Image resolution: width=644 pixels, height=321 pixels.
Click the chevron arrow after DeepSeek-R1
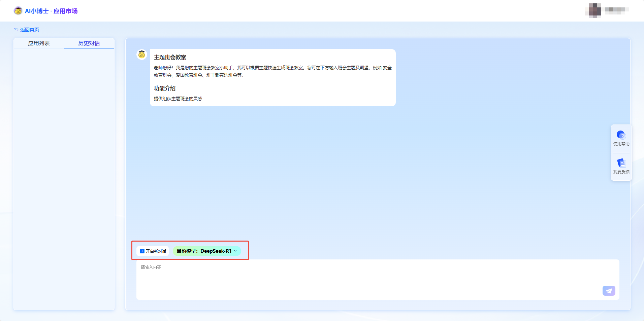point(235,251)
